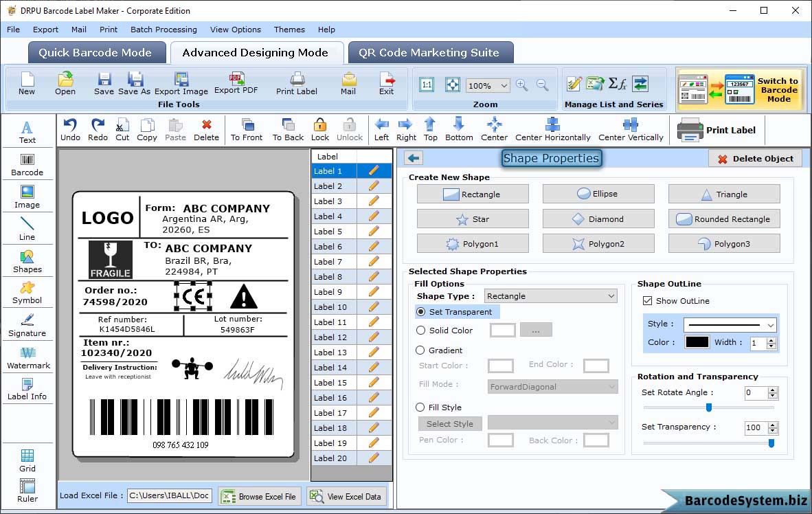The image size is (812, 514).
Task: Zoom in with the magnifier plus
Action: click(522, 85)
